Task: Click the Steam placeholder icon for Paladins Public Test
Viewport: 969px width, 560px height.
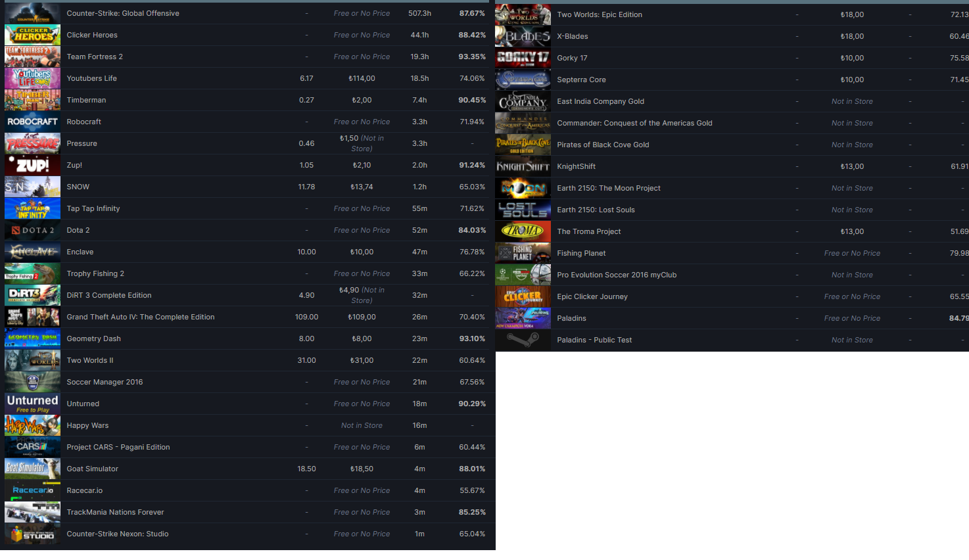Action: pyautogui.click(x=523, y=340)
